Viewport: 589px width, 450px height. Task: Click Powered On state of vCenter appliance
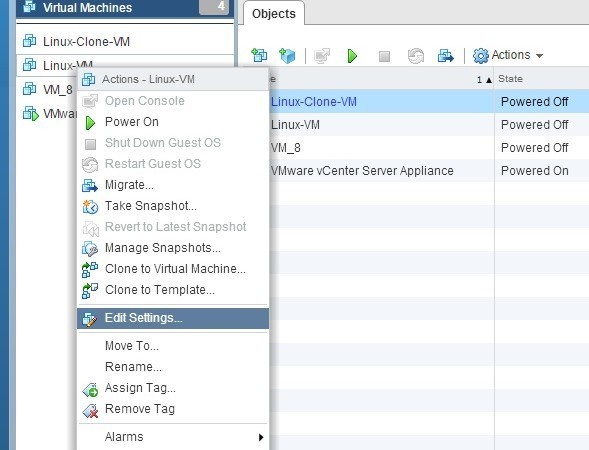pos(535,171)
